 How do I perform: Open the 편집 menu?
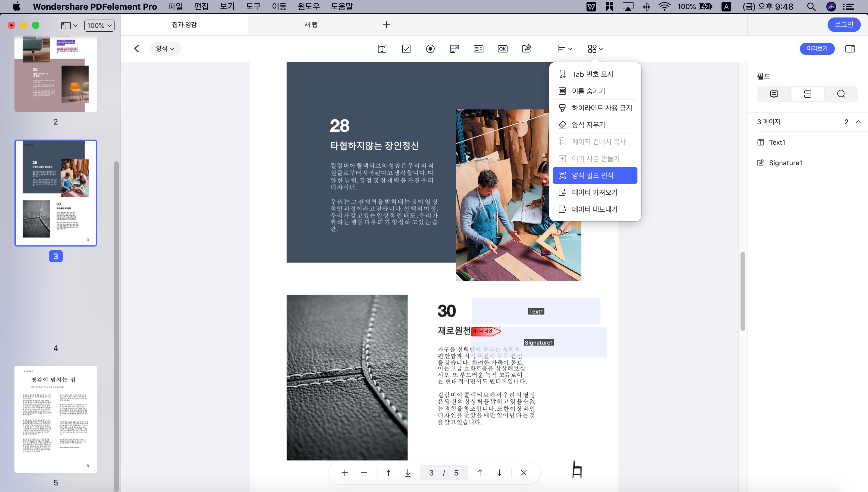click(201, 6)
